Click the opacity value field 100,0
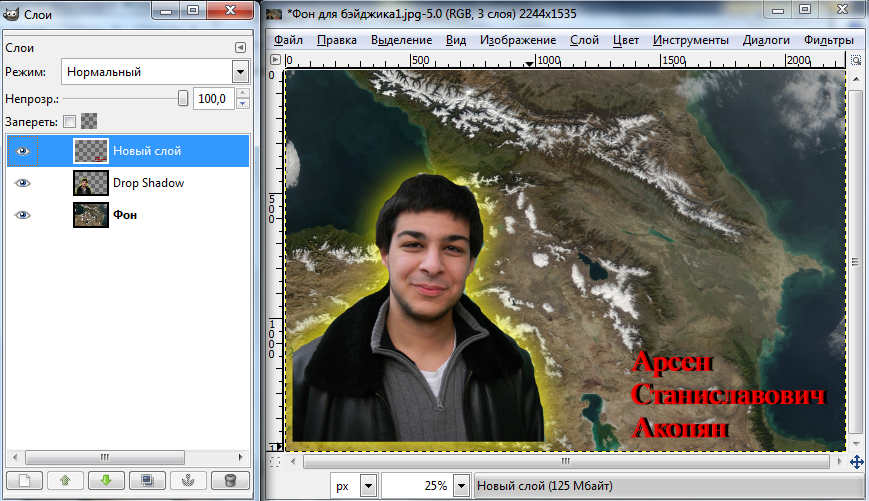869x501 pixels. [x=213, y=99]
